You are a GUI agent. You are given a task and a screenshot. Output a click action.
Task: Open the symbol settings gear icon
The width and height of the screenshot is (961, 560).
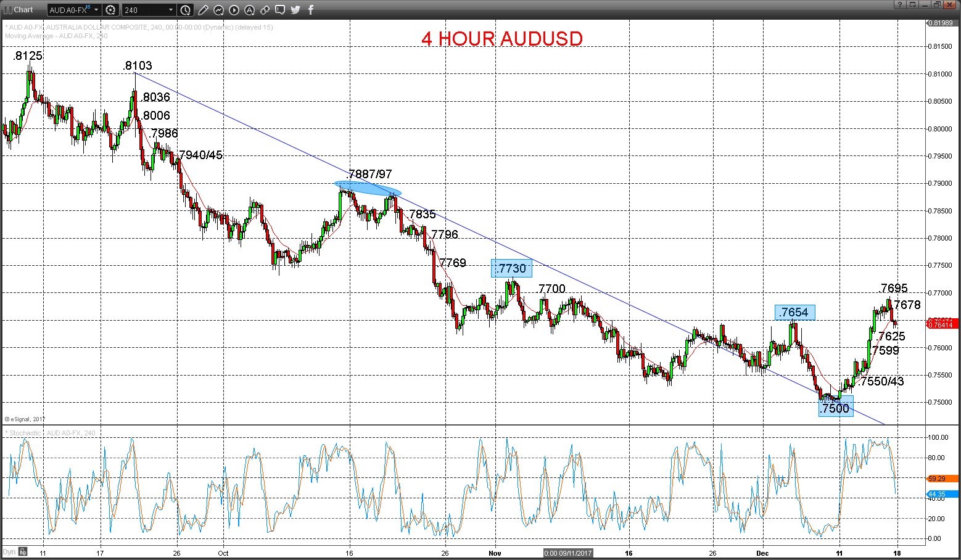110,10
